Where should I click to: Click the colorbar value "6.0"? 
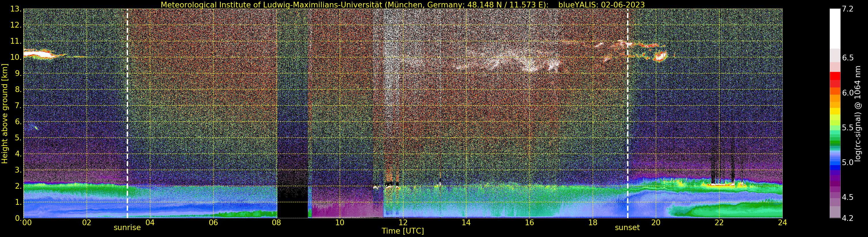[x=848, y=93]
